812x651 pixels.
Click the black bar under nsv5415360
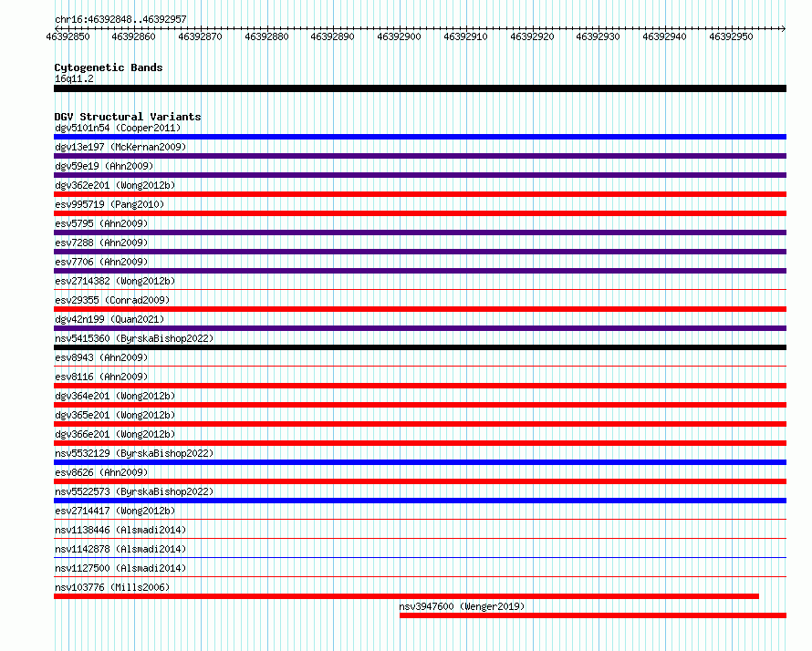point(420,347)
